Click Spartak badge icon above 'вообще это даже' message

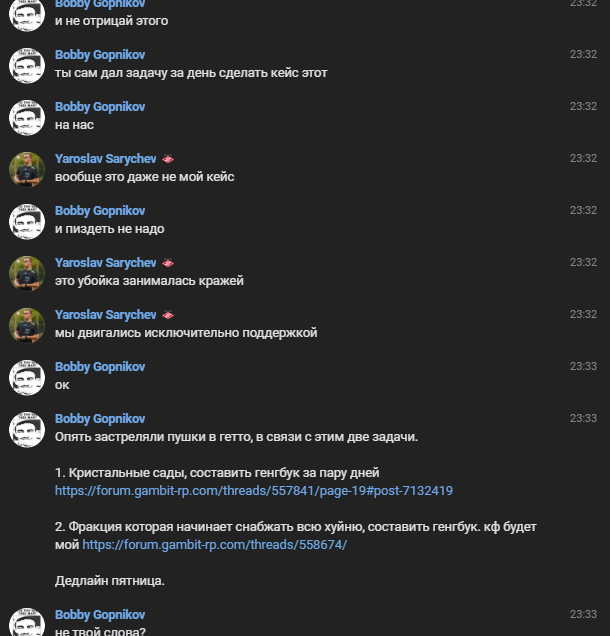(x=168, y=159)
